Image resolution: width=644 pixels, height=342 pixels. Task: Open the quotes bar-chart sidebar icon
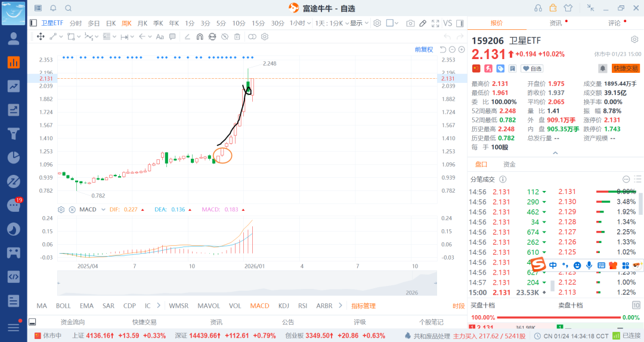click(14, 63)
